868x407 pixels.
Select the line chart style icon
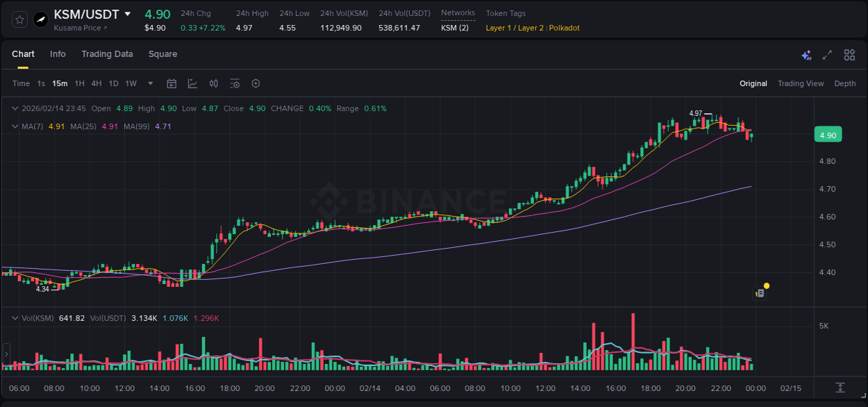tap(191, 83)
